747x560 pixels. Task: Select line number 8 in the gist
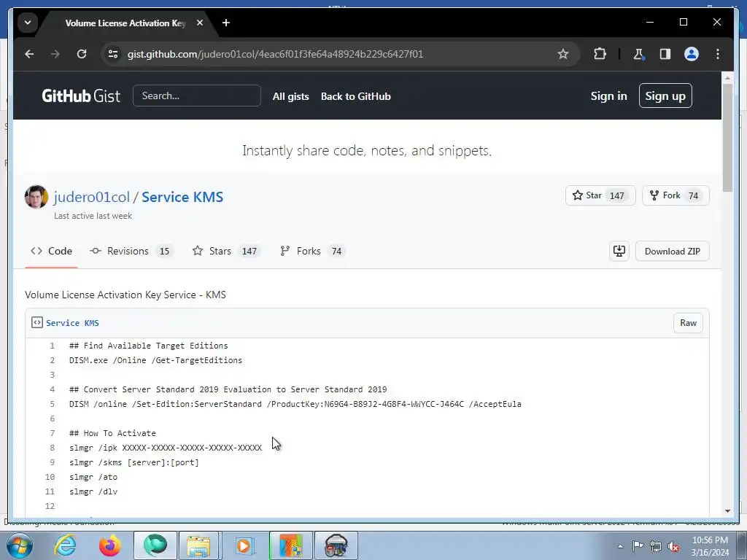point(52,448)
